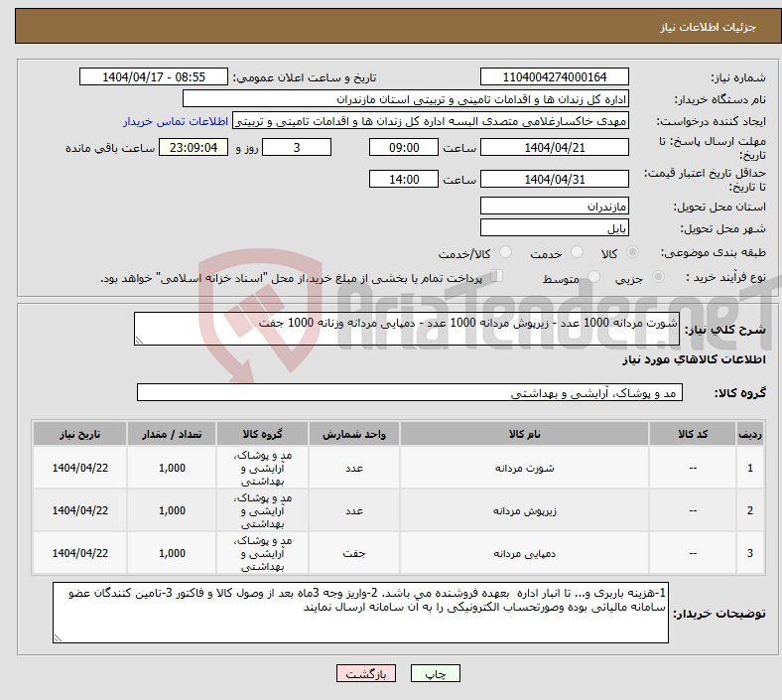This screenshot has width=782, height=700.
Task: Select the کالا/خدمت radio button
Action: [x=506, y=252]
